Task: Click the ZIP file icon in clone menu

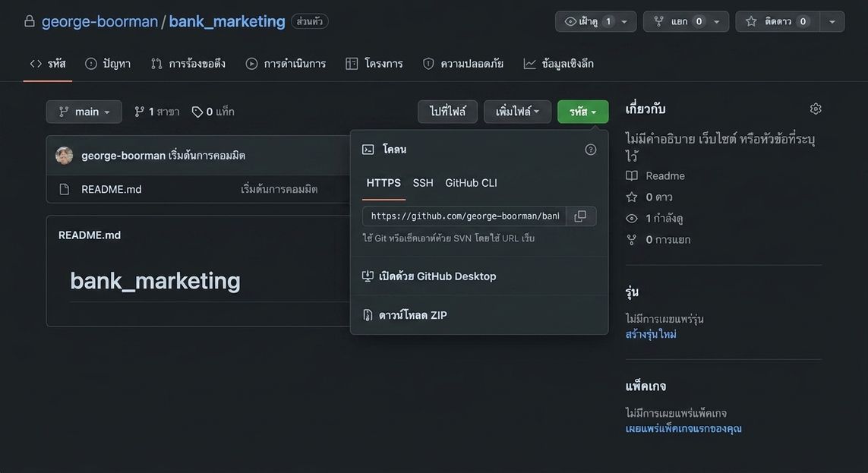Action: point(368,315)
